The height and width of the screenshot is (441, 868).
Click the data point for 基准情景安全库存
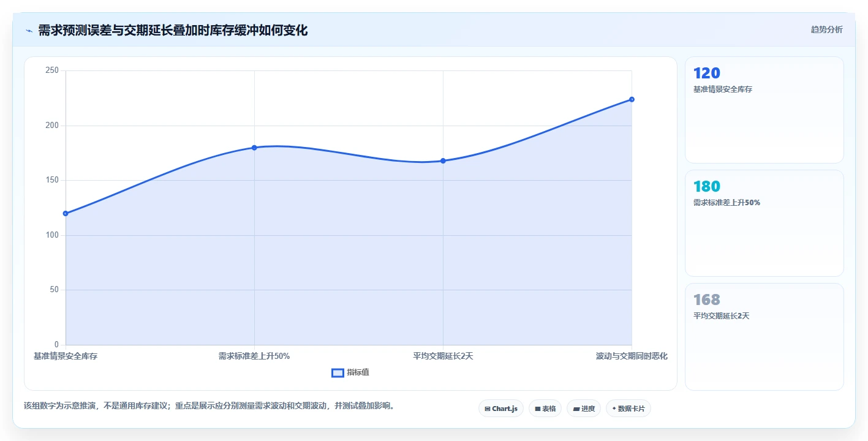coord(66,214)
